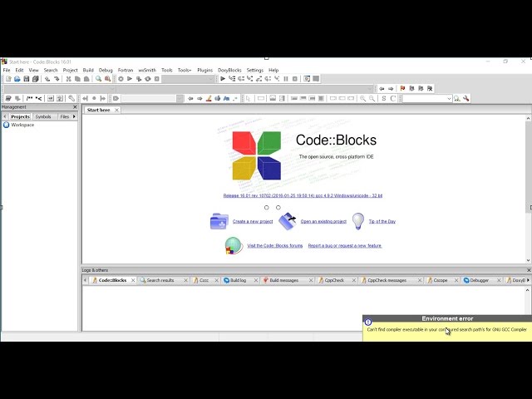Switch to the Symbols tab
The height and width of the screenshot is (399, 532).
[43, 116]
